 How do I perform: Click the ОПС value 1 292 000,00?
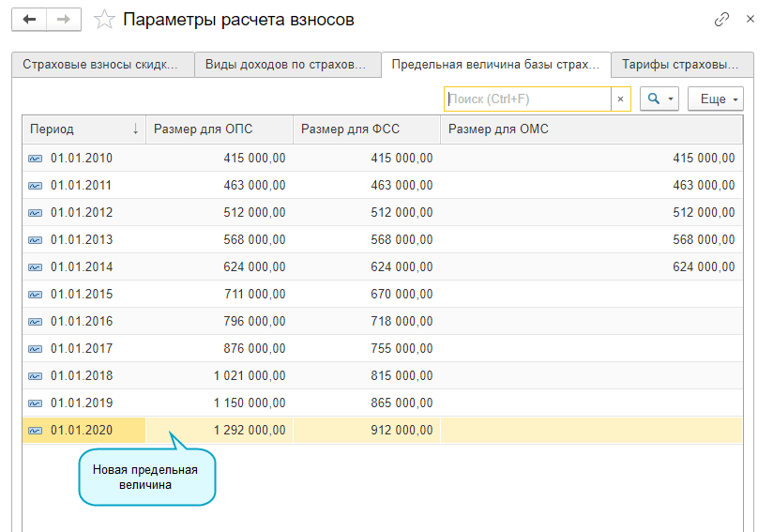pos(250,430)
